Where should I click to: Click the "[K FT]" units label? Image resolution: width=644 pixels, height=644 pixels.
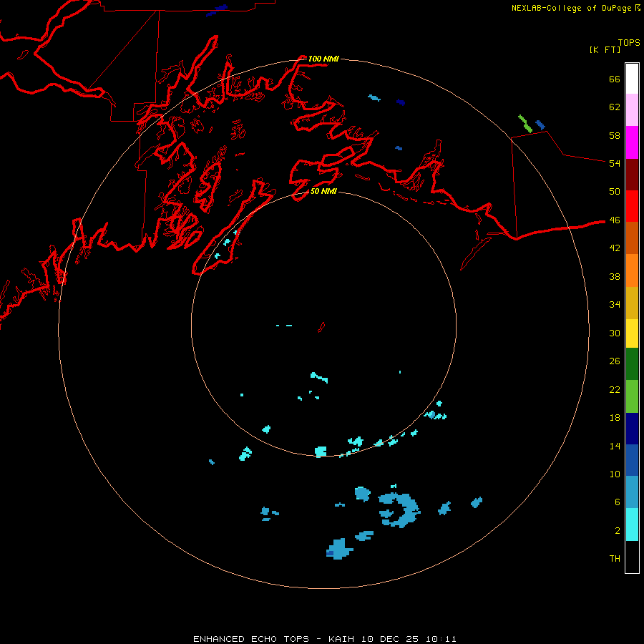(x=605, y=49)
